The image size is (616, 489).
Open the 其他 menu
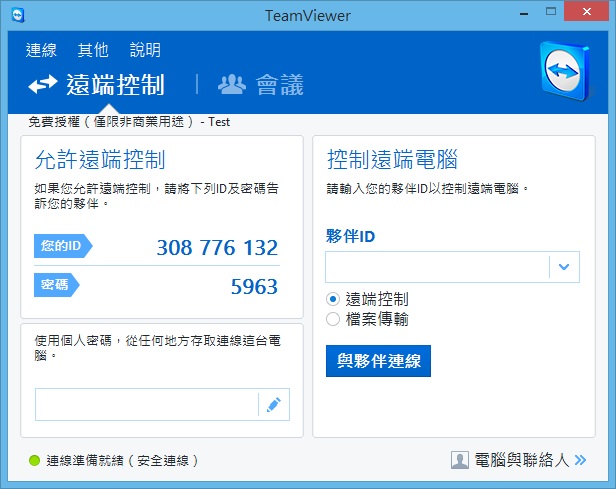(x=93, y=50)
